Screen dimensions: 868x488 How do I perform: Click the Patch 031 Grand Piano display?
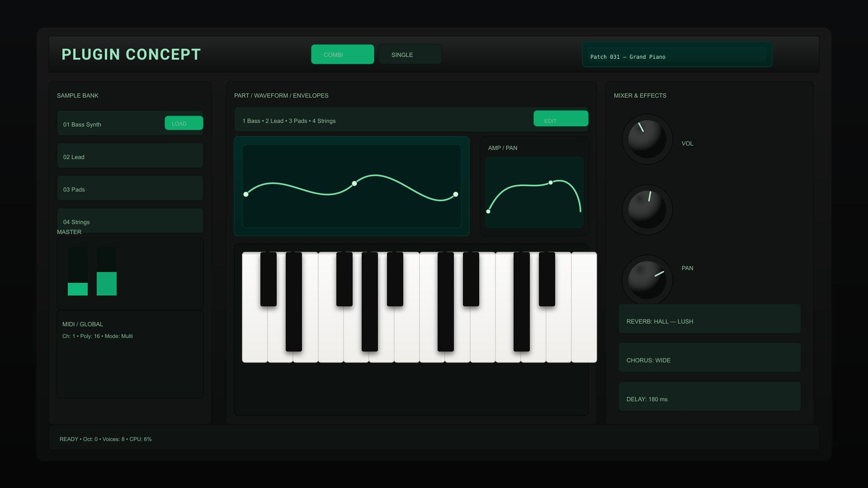(677, 55)
